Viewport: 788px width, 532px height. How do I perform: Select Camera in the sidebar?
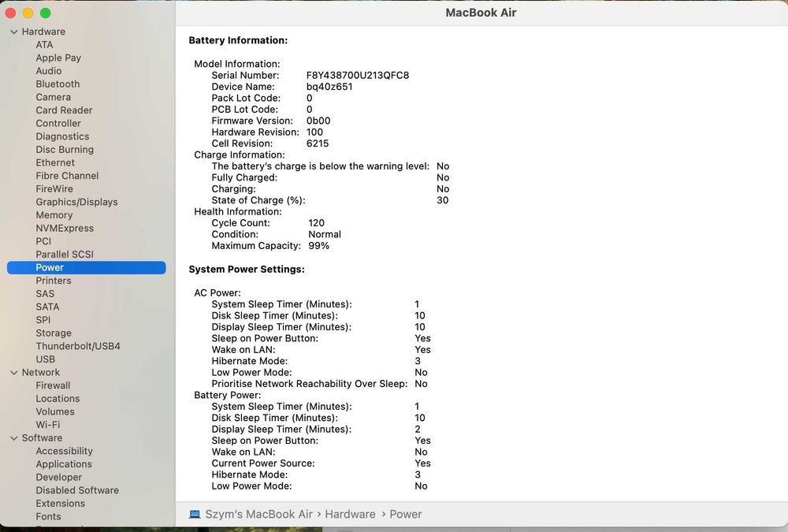(54, 97)
